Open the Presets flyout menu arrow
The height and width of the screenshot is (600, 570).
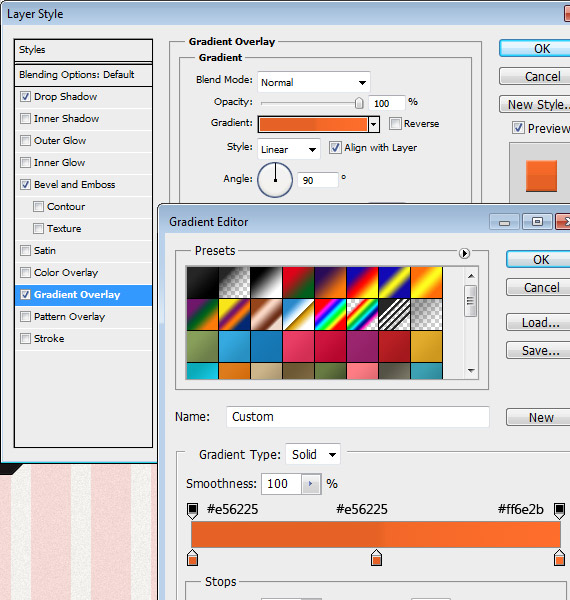[464, 253]
